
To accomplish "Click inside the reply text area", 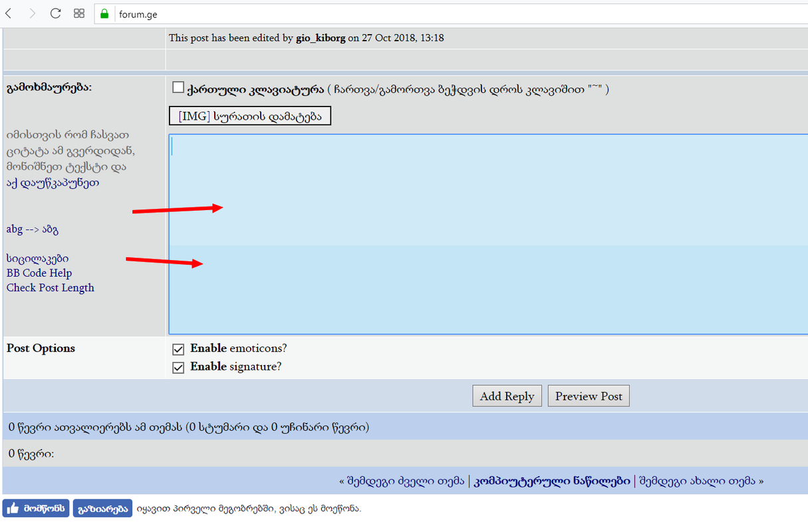I will 488,234.
